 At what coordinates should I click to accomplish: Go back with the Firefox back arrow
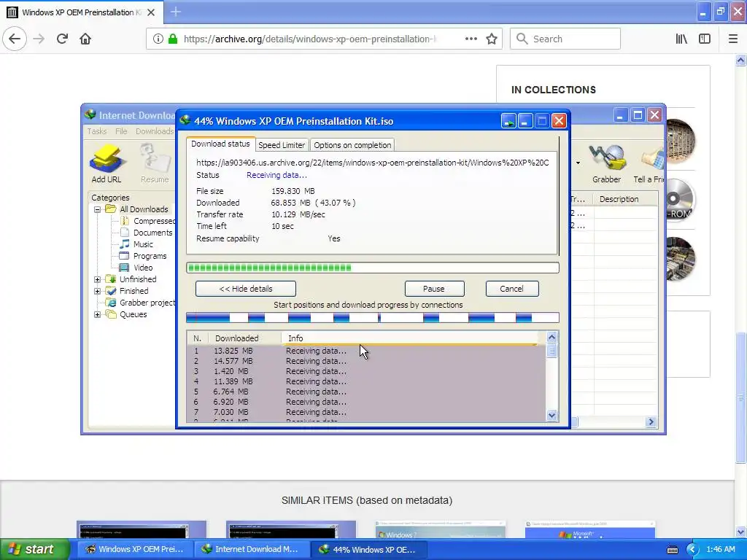15,39
